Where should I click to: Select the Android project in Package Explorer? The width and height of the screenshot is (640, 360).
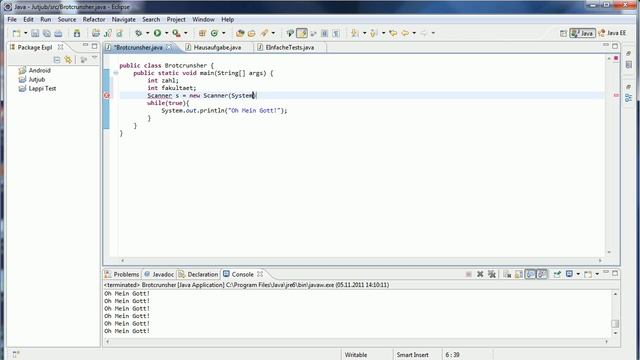coord(35,70)
